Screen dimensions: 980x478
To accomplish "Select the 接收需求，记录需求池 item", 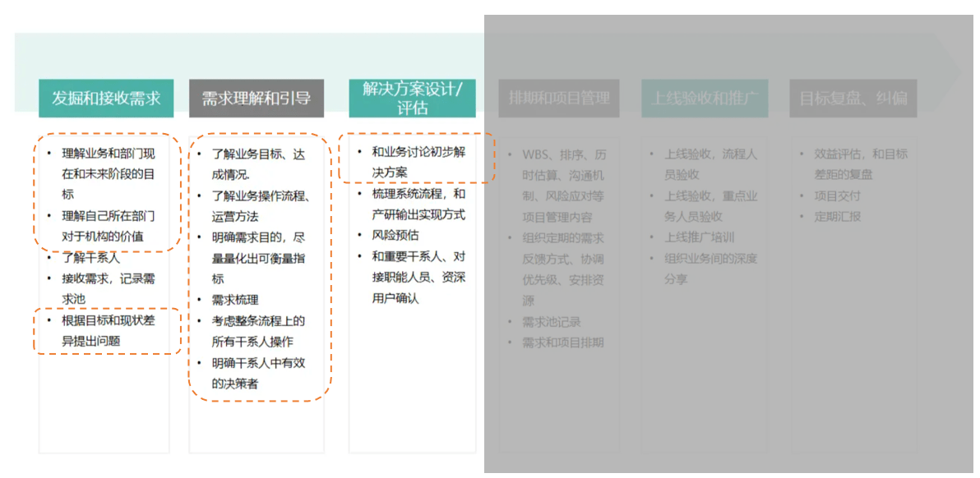I will click(x=109, y=289).
